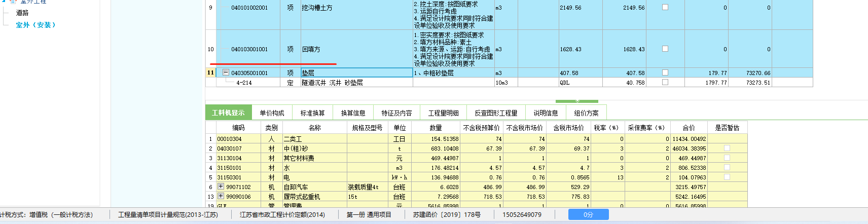Select the 其它材料费 name cell
This screenshot has height=224, width=868.
(x=314, y=158)
